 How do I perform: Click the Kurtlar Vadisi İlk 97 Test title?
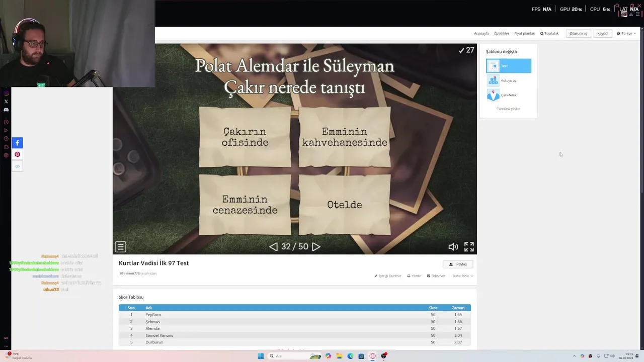click(x=154, y=263)
